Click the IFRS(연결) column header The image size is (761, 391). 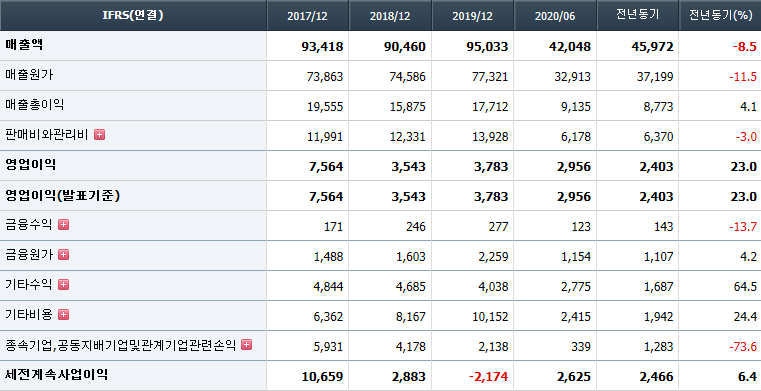coord(133,16)
